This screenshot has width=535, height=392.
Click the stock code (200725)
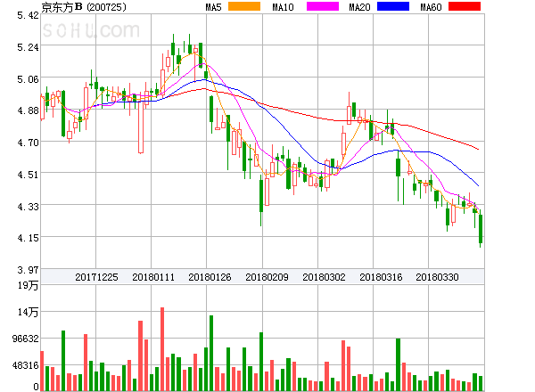(106, 7)
